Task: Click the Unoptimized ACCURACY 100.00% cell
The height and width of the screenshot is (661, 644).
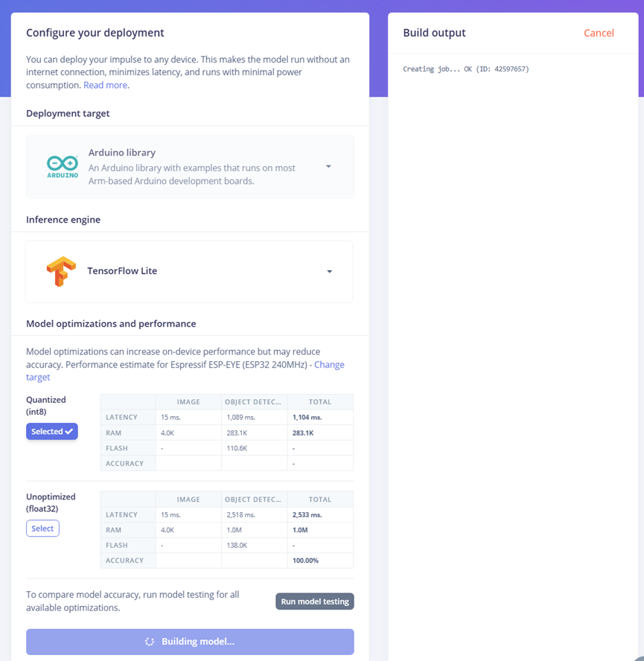Action: pos(305,561)
